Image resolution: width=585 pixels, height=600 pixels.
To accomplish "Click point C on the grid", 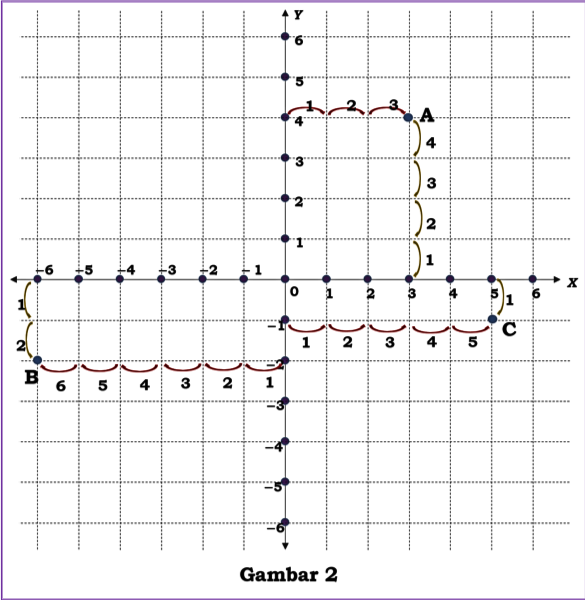I will 492,319.
